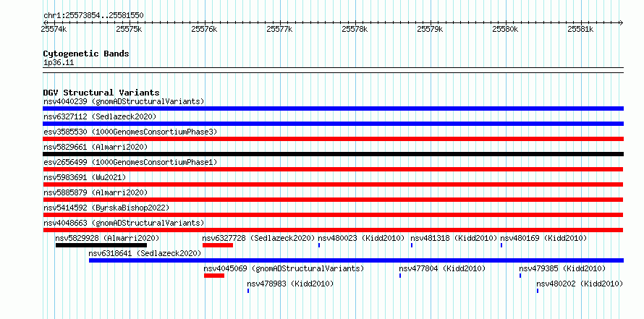The width and height of the screenshot is (644, 319).
Task: Click the nsv4040239 gnomAD blue variant bar
Action: (x=333, y=109)
